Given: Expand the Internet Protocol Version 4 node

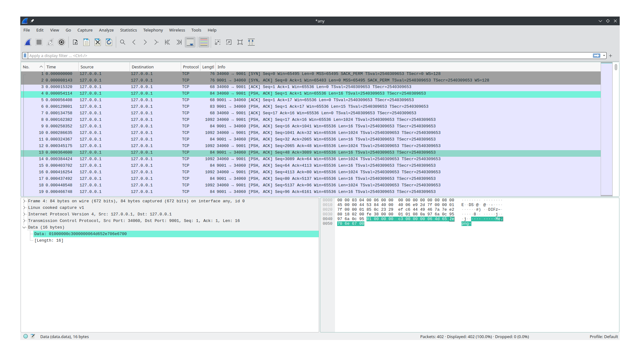Looking at the screenshot, I should coord(24,214).
